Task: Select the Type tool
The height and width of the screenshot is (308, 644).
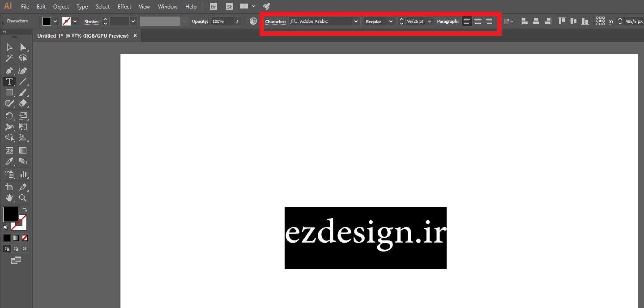Action: coord(9,81)
